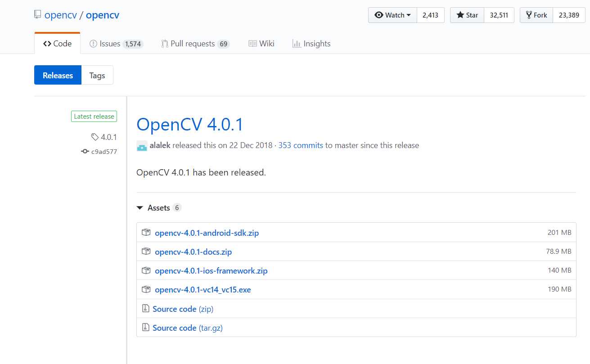This screenshot has height=364, width=590.
Task: Fork the opencv repository
Action: point(536,15)
